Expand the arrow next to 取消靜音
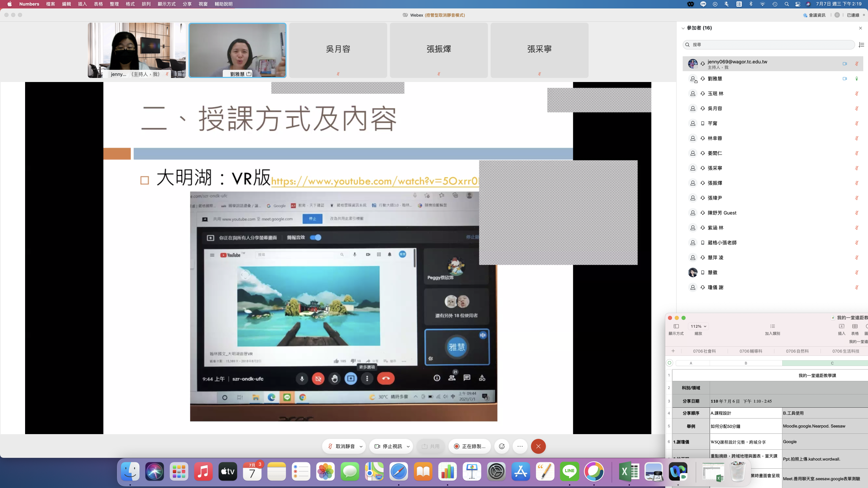The width and height of the screenshot is (868, 488). click(x=361, y=447)
